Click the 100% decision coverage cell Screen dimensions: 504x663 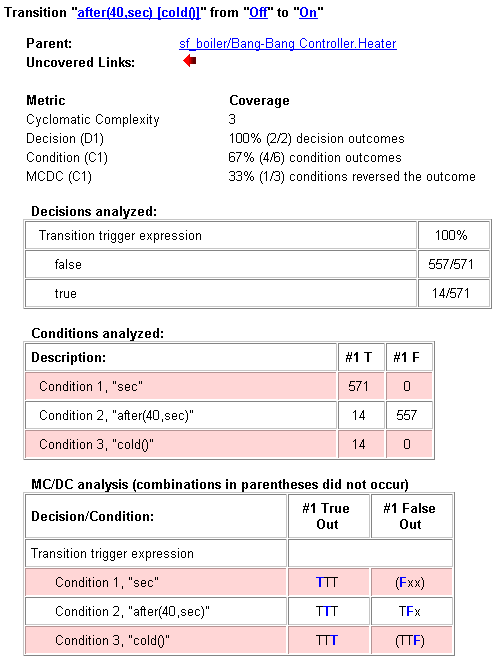tap(450, 236)
